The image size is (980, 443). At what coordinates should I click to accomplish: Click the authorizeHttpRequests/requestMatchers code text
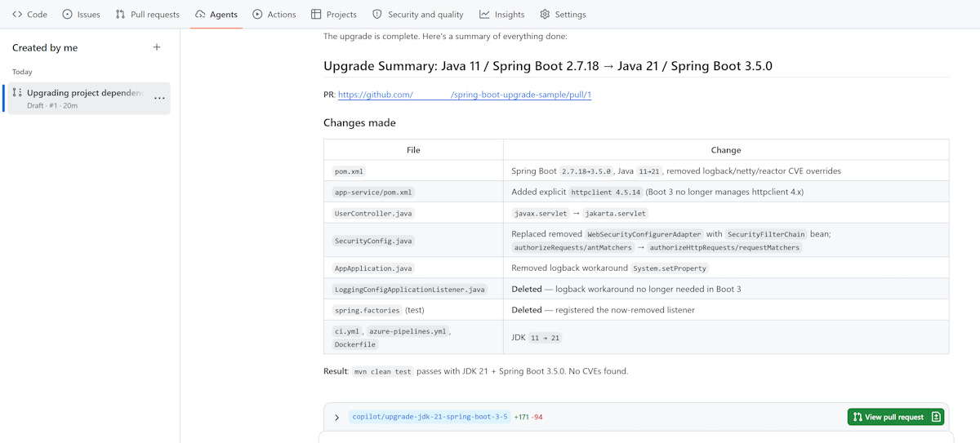coord(724,247)
